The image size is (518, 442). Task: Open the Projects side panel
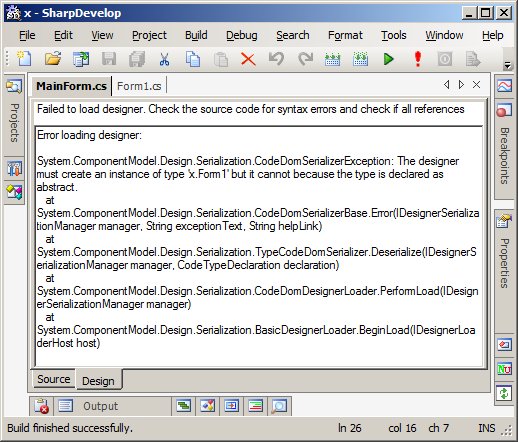[14, 115]
